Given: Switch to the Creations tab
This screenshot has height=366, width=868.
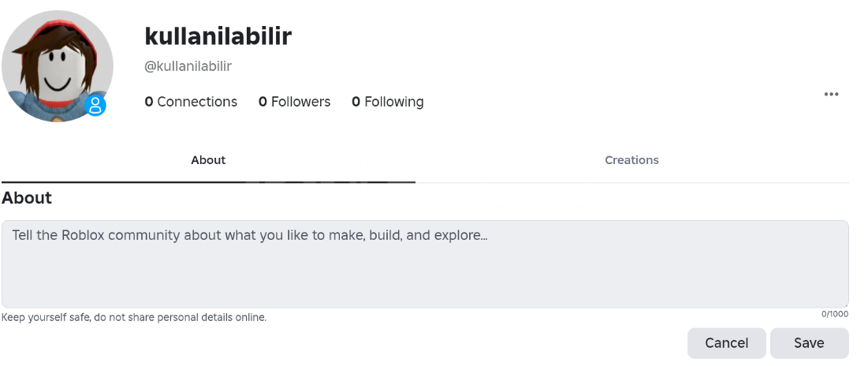Looking at the screenshot, I should [x=631, y=160].
